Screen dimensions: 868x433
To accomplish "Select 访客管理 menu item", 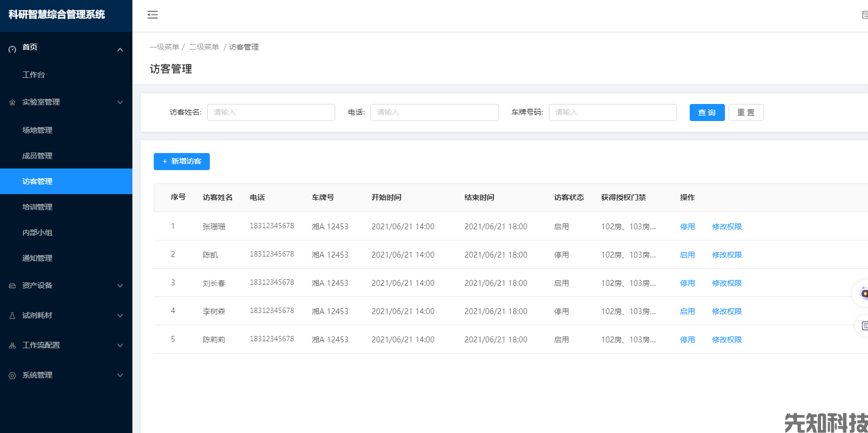I will click(x=66, y=181).
